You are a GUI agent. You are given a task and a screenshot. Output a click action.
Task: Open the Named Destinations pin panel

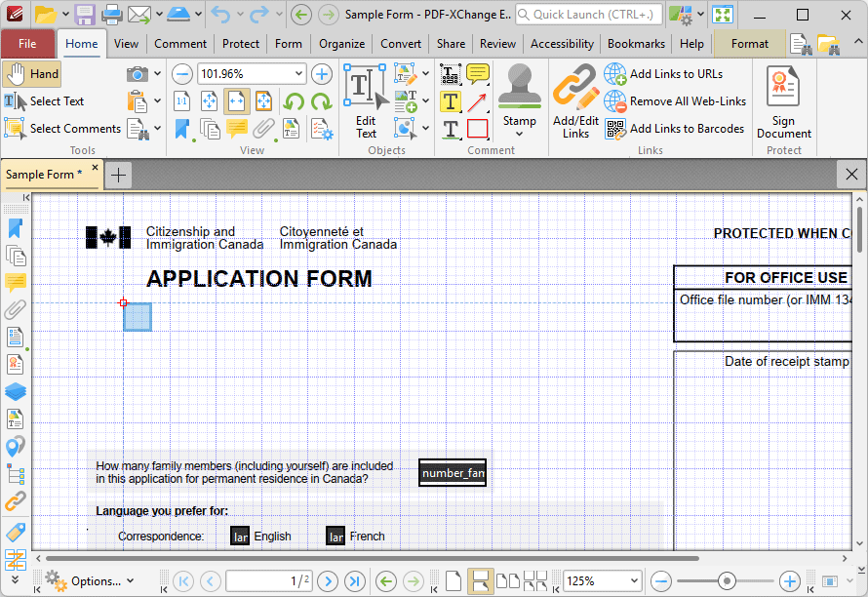16,447
